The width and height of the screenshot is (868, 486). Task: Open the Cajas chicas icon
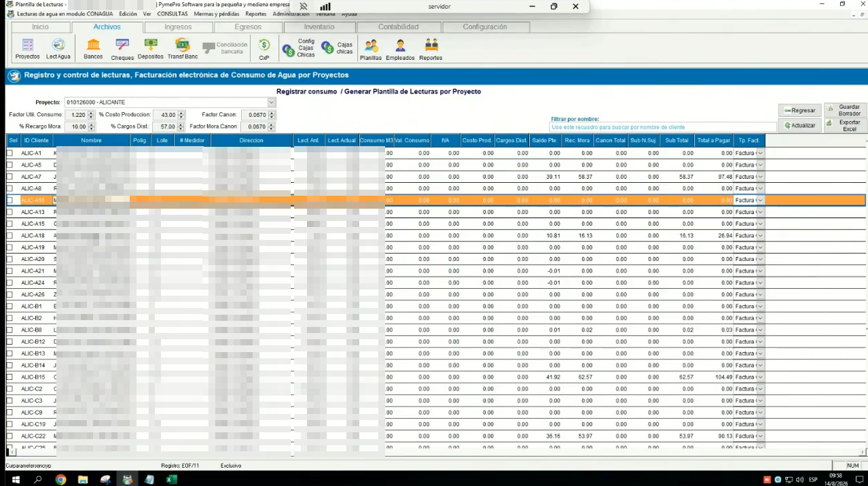338,48
